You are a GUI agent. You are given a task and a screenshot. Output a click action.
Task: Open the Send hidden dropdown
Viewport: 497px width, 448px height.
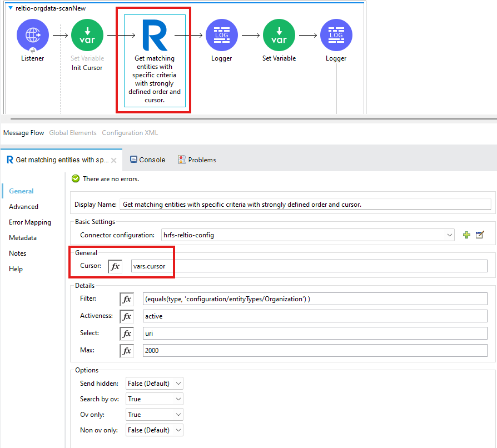[155, 384]
